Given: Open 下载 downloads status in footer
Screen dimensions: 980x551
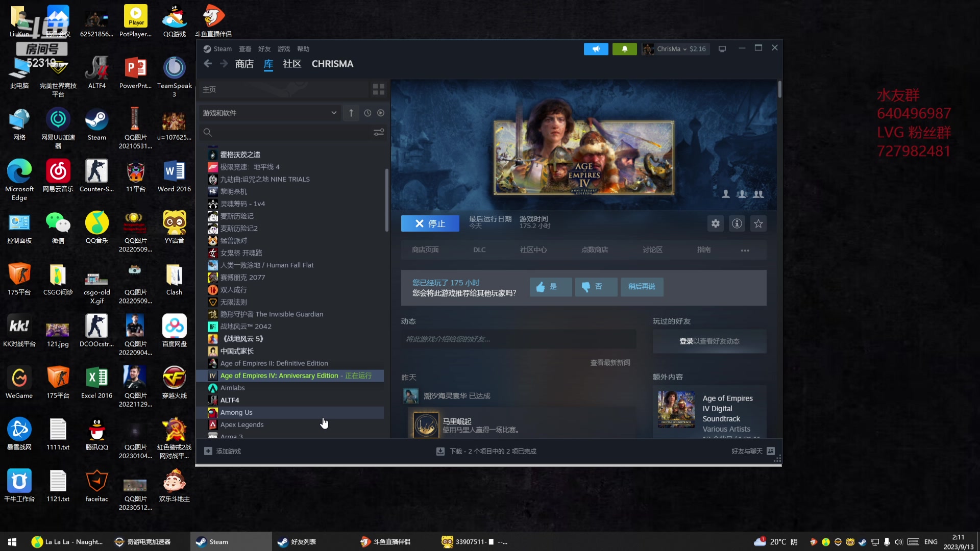Looking at the screenshot, I should tap(486, 452).
